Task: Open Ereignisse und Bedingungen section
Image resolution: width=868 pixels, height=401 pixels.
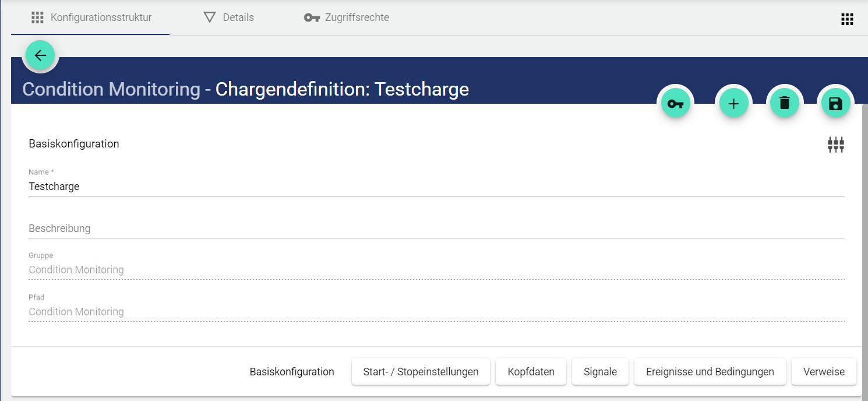Action: coord(710,372)
